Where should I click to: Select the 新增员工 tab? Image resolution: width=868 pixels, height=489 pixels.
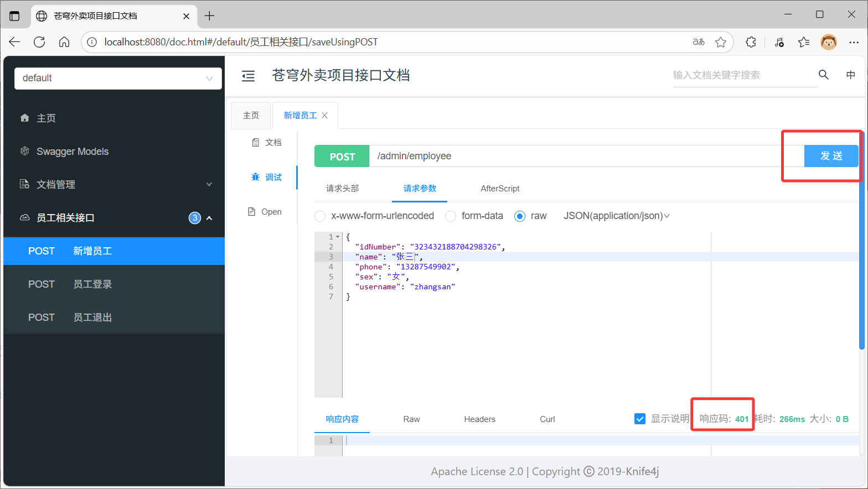pos(301,115)
